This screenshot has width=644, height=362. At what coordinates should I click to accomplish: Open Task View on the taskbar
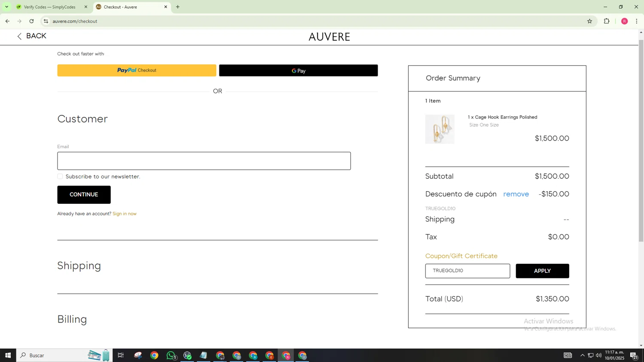tap(121, 355)
